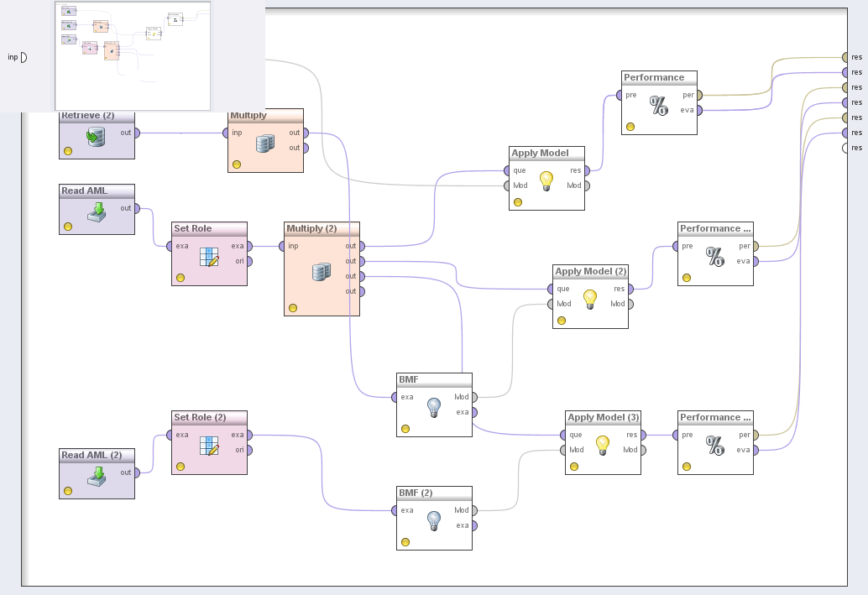
Task: Select the Multiply (2) operator icon
Action: (322, 273)
